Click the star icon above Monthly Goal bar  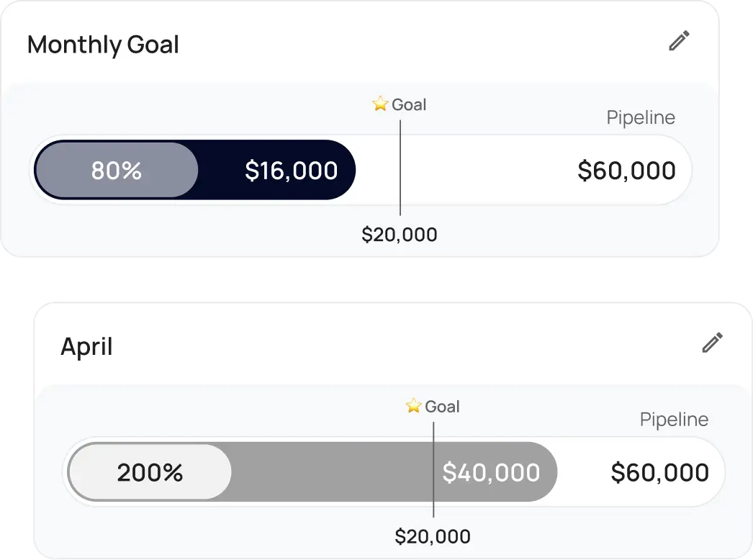380,104
